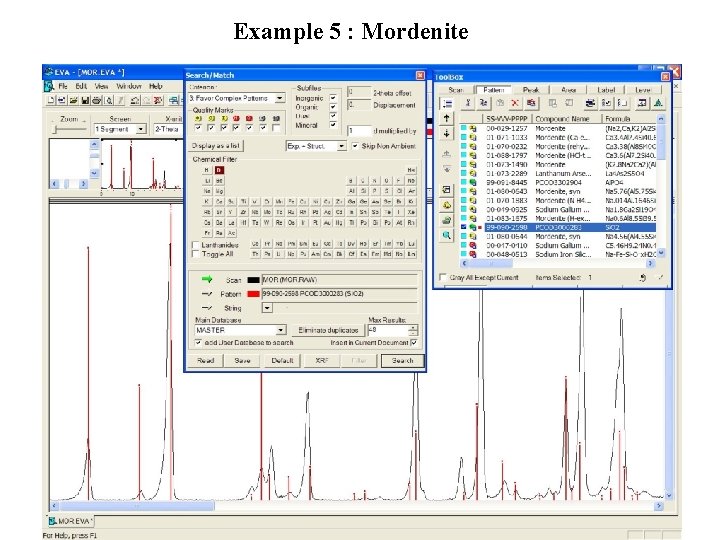
Task: Click the Display as a list button
Action: click(216, 146)
